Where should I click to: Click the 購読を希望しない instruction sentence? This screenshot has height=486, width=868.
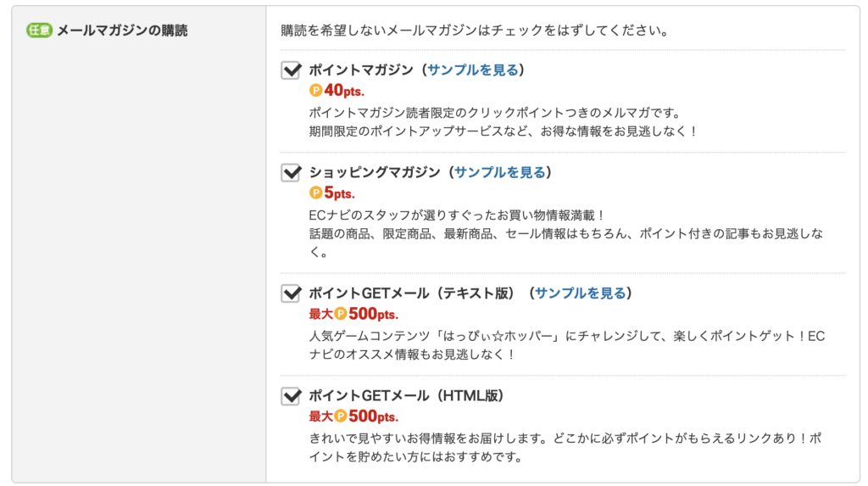[x=475, y=31]
